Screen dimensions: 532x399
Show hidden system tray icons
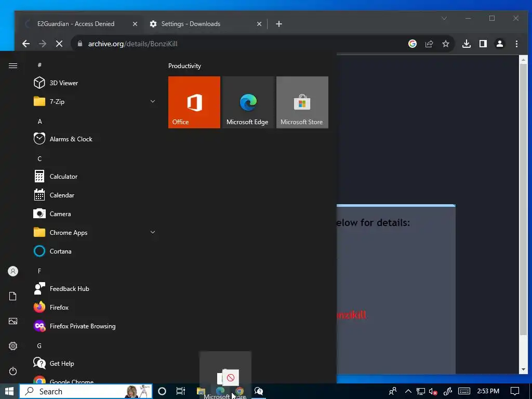[x=408, y=391]
